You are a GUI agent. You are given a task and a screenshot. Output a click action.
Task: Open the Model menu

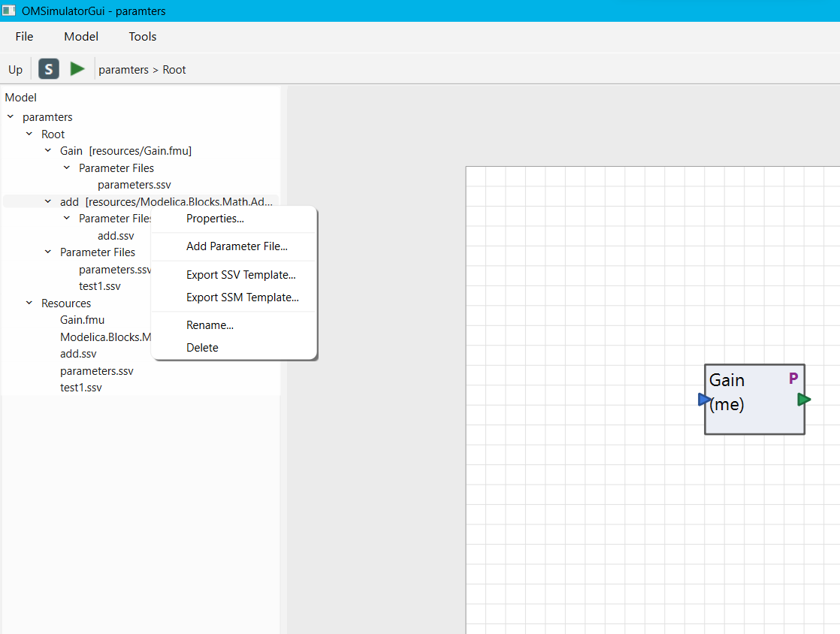(x=81, y=36)
